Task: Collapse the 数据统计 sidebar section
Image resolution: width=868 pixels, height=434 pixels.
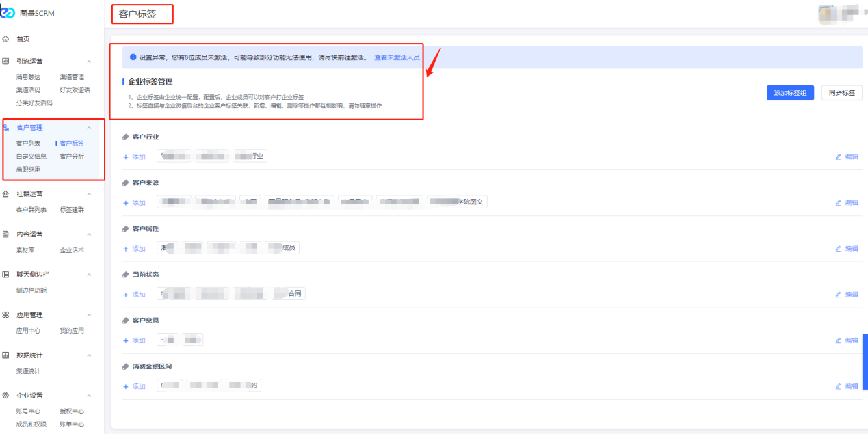Action: coord(89,355)
